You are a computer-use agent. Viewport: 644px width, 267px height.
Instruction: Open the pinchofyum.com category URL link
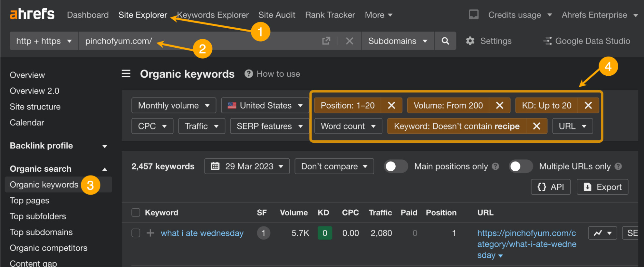(526, 244)
